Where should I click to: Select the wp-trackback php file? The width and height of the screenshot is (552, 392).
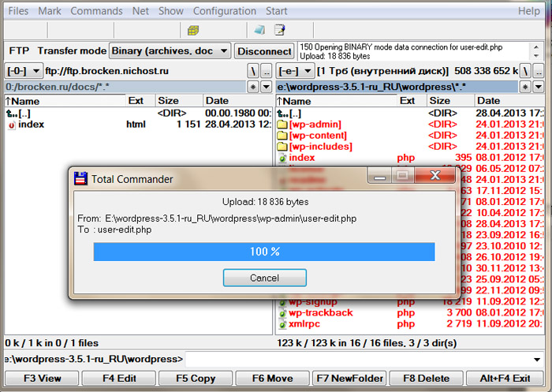411,313
